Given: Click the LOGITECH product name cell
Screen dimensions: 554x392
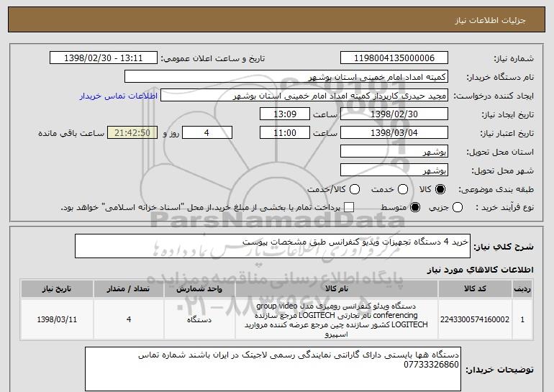Looking at the screenshot, I should (x=337, y=319).
